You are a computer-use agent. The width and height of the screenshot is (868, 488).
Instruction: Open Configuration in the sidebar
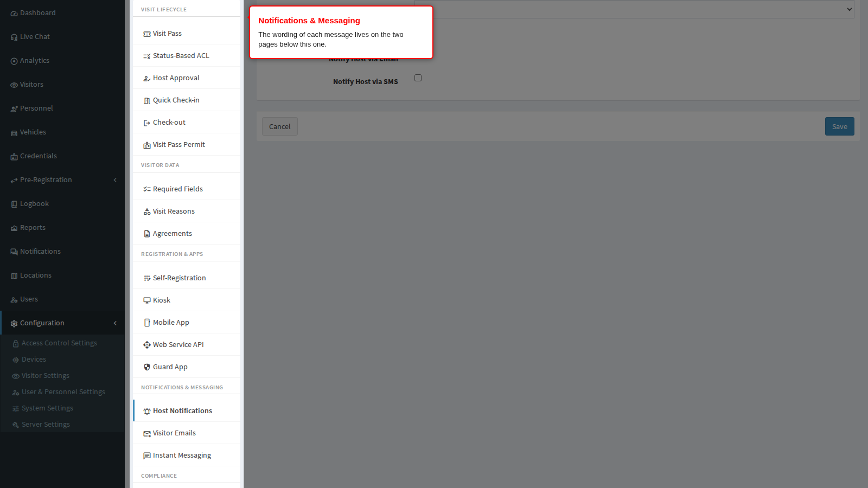[62, 323]
